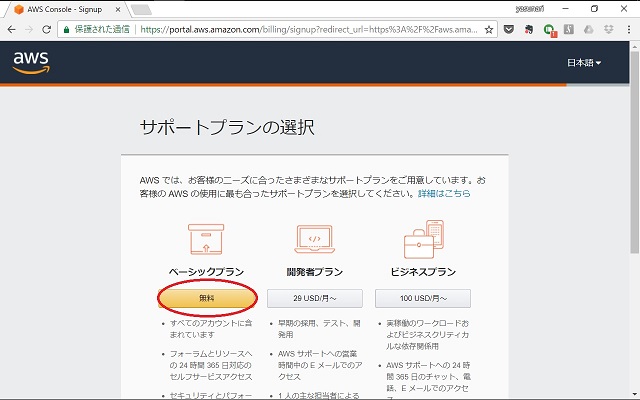Screen dimensions: 640x400
Task: Click the scrollbar down arrow
Action: 635,394
